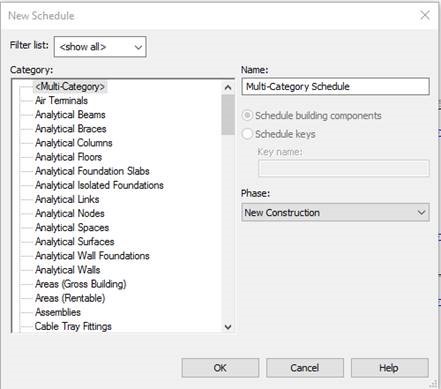This screenshot has height=389, width=441.
Task: Select Multi-Category in category list
Action: pyautogui.click(x=70, y=87)
